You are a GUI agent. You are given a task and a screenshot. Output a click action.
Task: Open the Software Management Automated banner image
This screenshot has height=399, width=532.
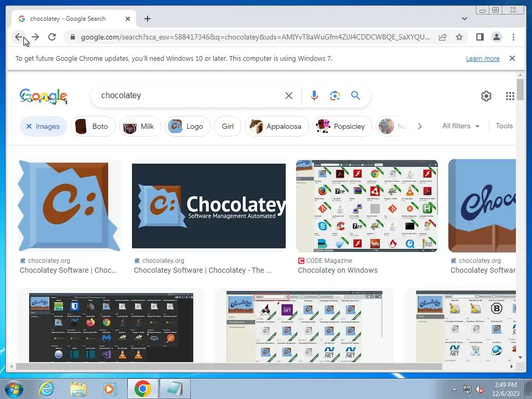209,206
